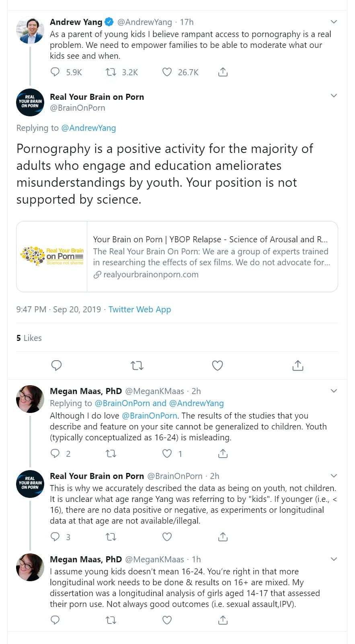The width and height of the screenshot is (355, 644).
Task: Open more options on Megan Maas's first reply
Action: coord(333,391)
